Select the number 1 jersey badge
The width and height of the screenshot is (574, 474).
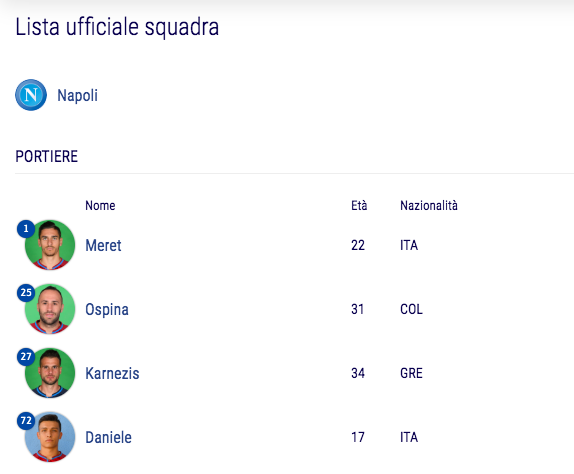coord(26,229)
